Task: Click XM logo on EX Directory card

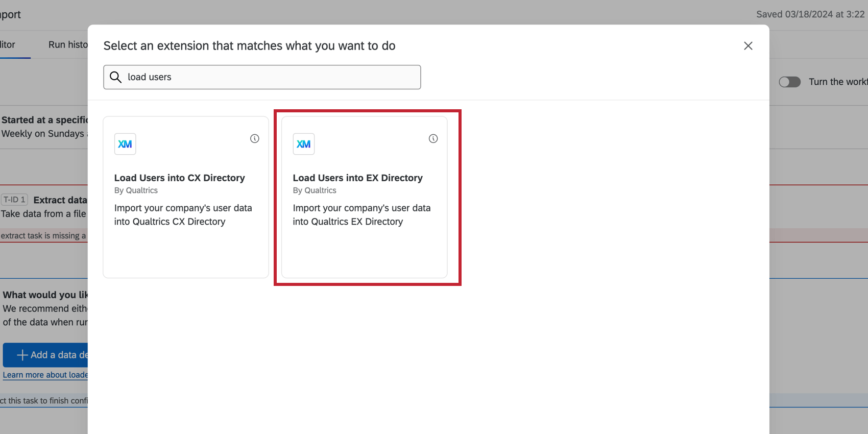Action: [304, 144]
